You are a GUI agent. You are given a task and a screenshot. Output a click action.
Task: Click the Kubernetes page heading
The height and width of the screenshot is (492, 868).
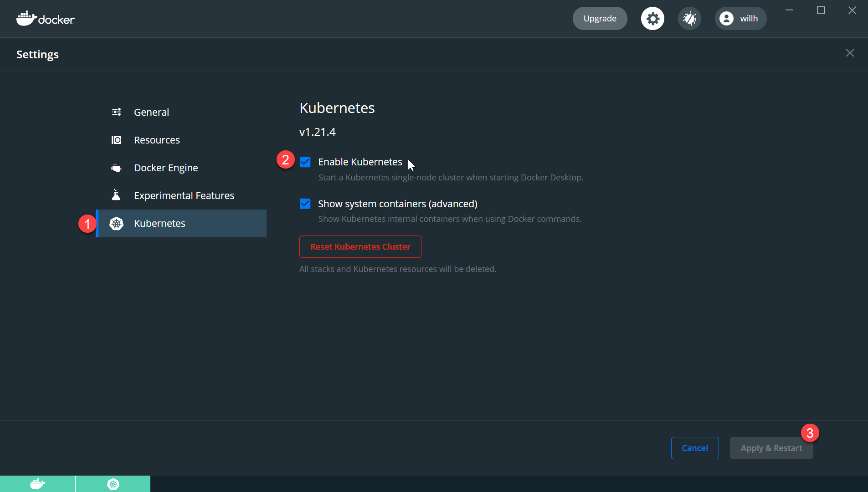tap(337, 108)
